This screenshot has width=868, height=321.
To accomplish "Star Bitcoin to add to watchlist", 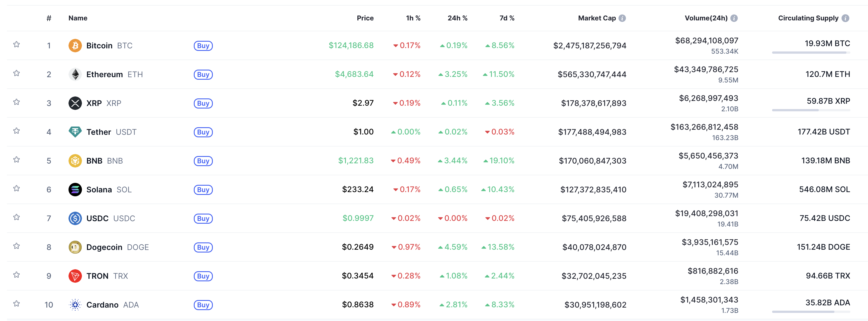I will (x=16, y=44).
